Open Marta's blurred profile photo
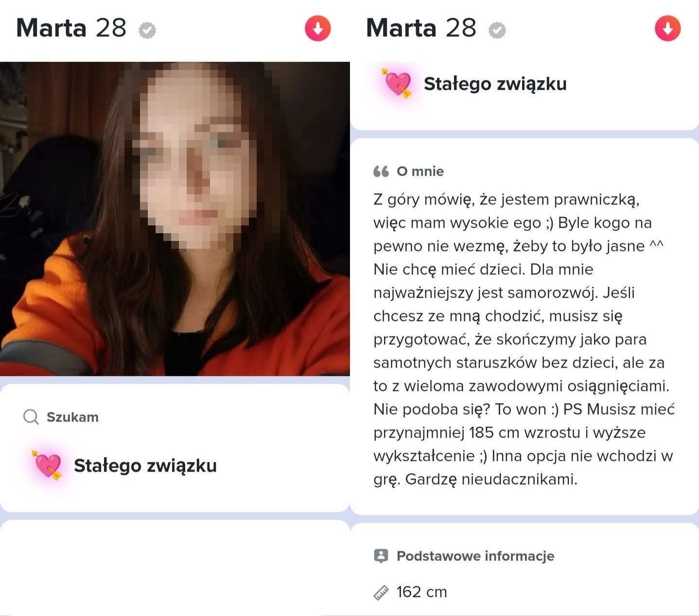 (175, 219)
